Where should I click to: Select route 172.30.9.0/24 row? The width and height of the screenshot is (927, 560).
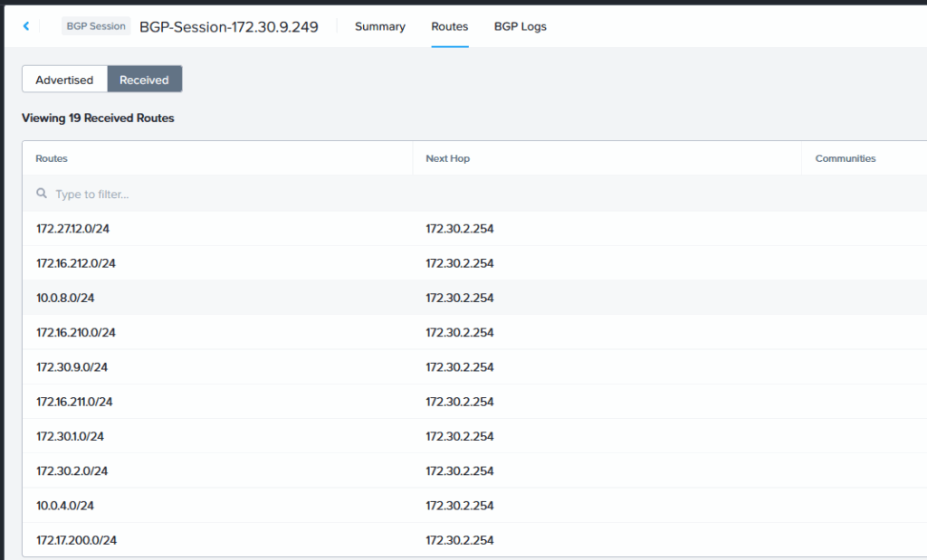coord(72,367)
